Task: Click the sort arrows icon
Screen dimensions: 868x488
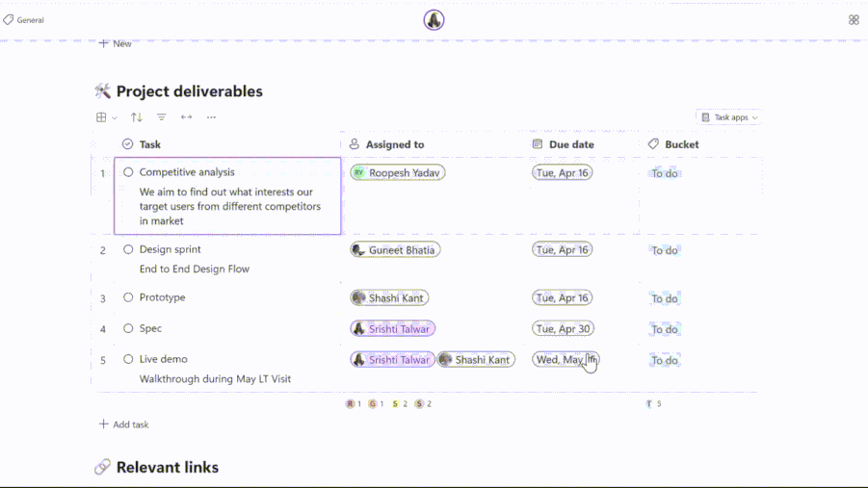Action: (137, 117)
